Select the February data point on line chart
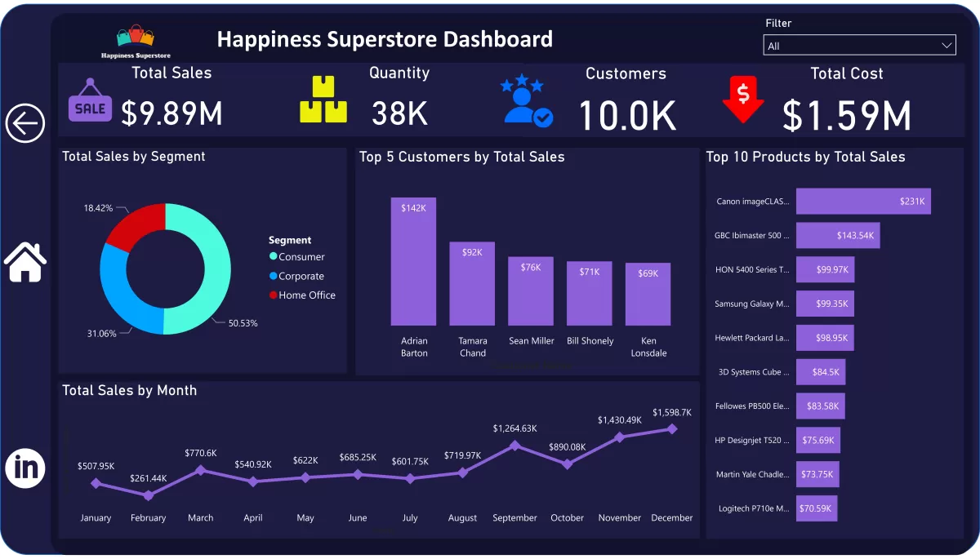Image resolution: width=980 pixels, height=559 pixels. point(148,495)
